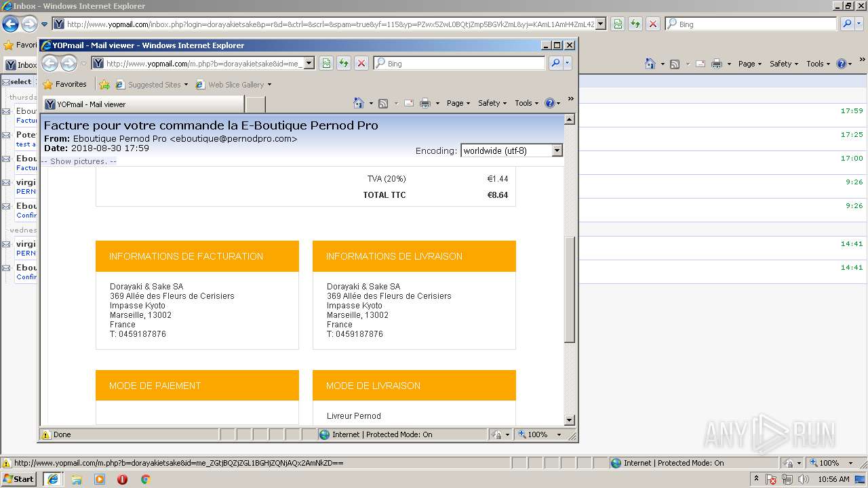Click the Home icon in Mail viewer

click(x=359, y=103)
